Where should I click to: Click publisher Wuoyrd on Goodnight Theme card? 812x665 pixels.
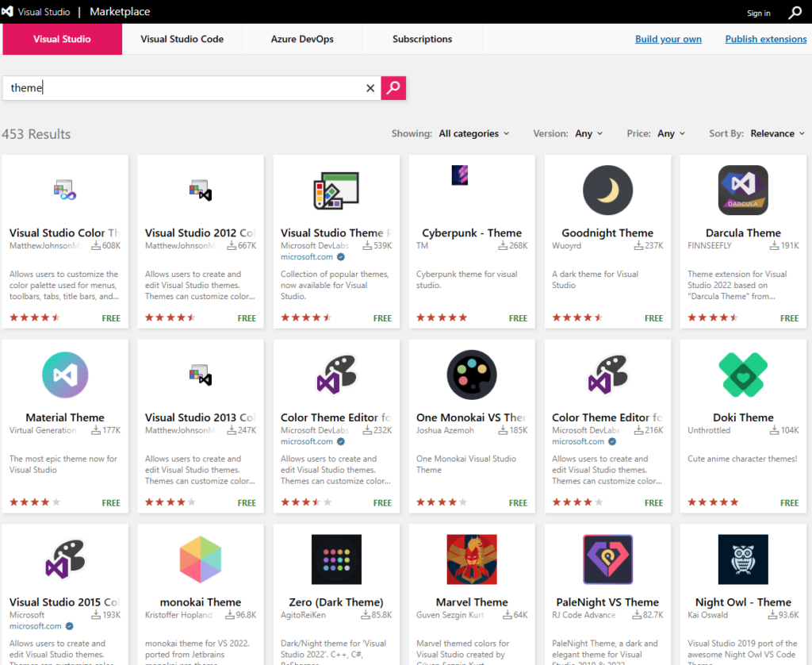tap(566, 246)
